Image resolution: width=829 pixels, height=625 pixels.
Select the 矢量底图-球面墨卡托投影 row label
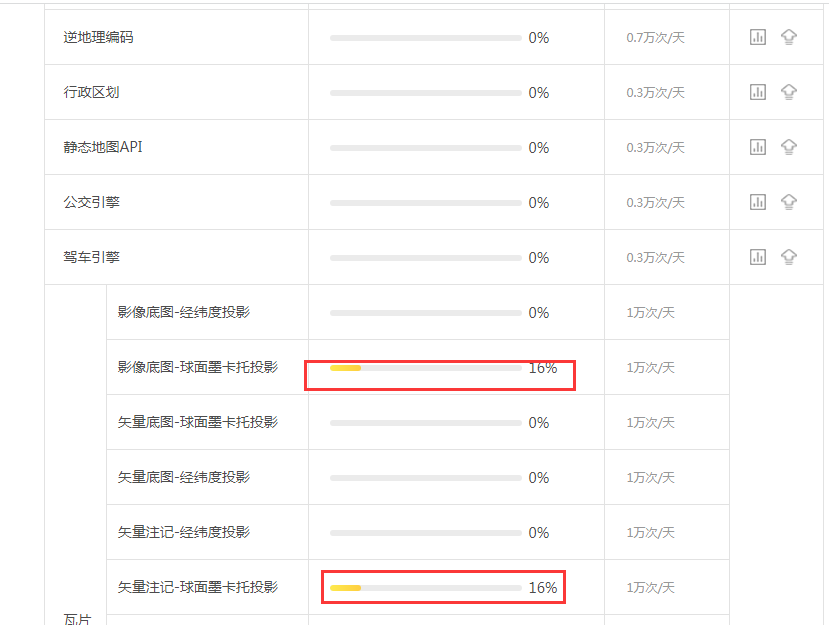click(197, 422)
